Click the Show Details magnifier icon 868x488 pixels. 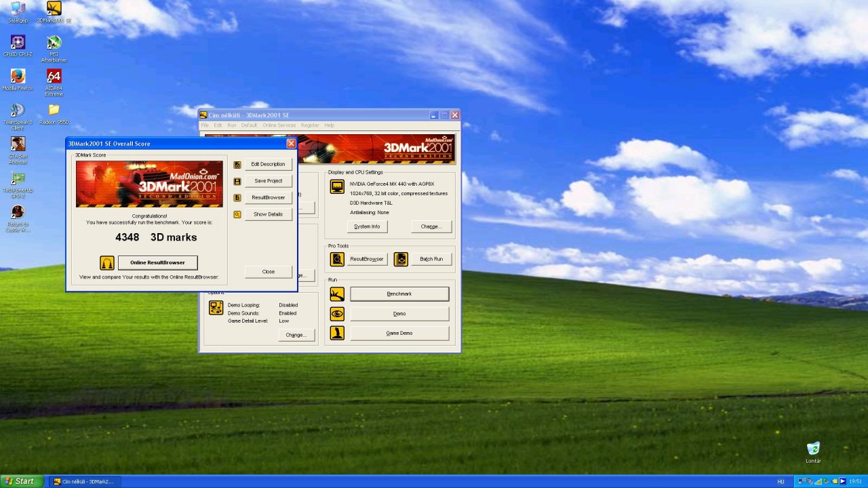click(x=237, y=214)
